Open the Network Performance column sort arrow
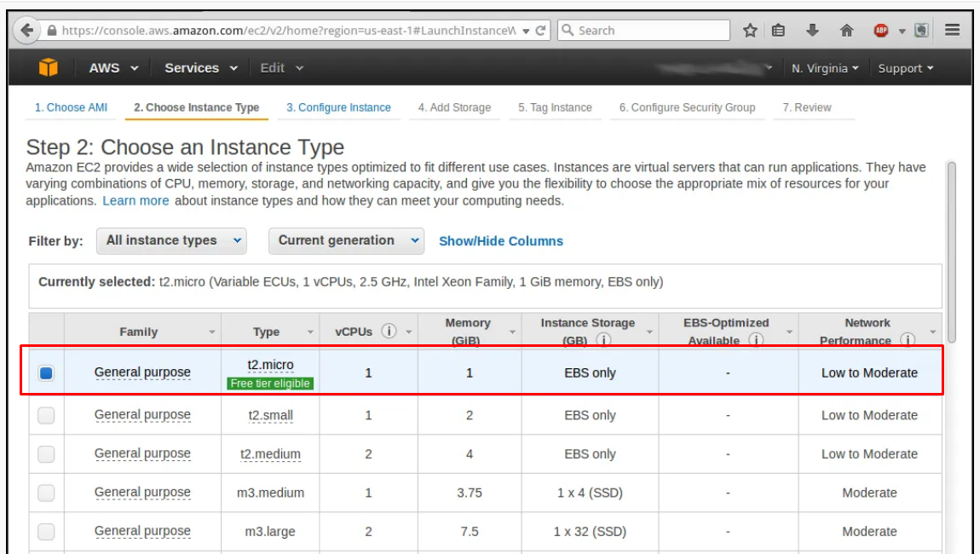The image size is (980, 554). click(x=932, y=332)
